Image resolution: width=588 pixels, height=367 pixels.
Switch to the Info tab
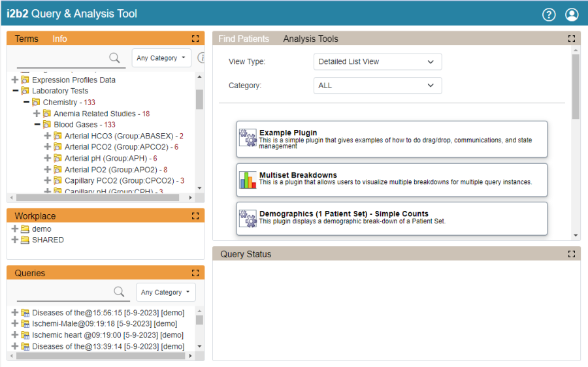click(x=59, y=39)
